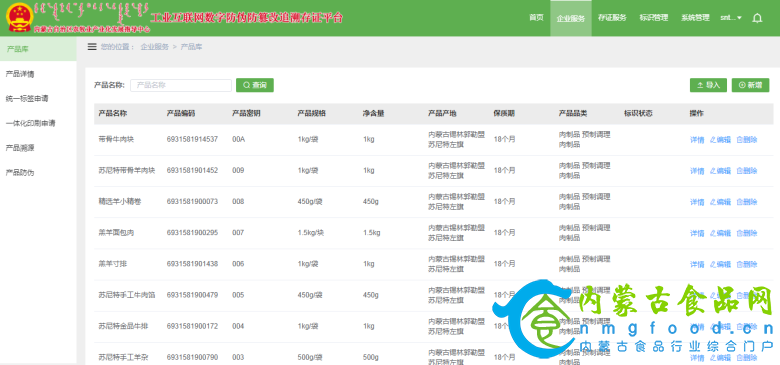Click the 1.5kg/块 specification cell

coord(311,233)
